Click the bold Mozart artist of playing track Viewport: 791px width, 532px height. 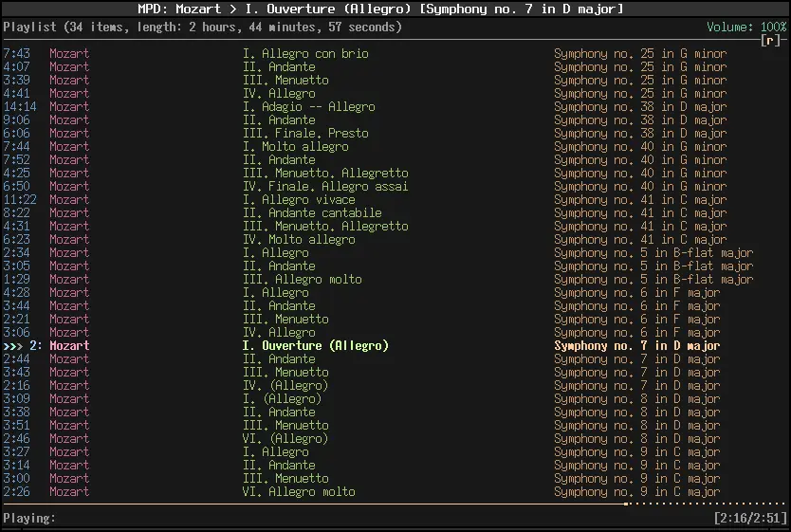69,345
